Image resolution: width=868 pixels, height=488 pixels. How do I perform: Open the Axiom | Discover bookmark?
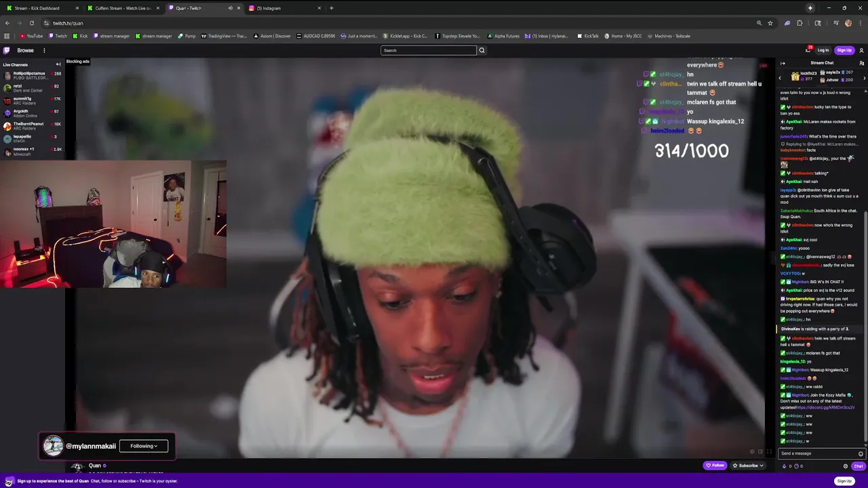pos(273,36)
